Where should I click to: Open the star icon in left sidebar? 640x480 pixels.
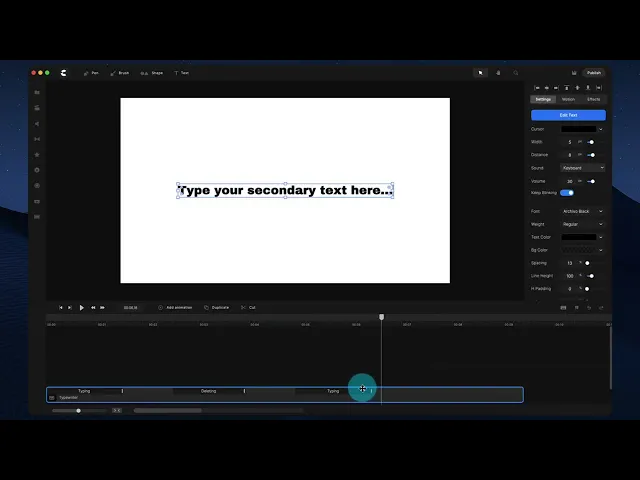pos(37,155)
